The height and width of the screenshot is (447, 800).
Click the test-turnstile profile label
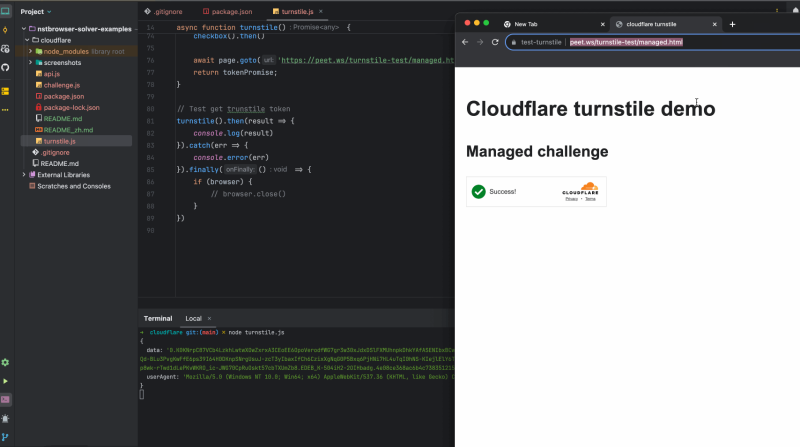pyautogui.click(x=541, y=42)
